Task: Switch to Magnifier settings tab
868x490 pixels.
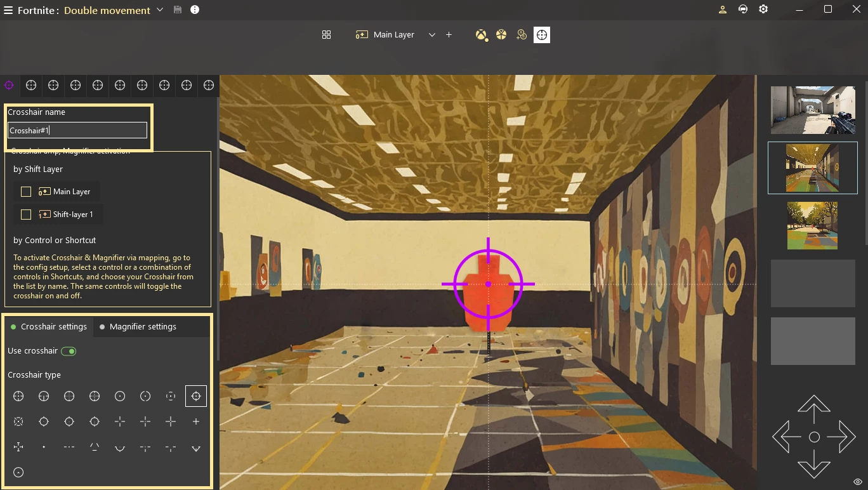Action: (x=138, y=327)
